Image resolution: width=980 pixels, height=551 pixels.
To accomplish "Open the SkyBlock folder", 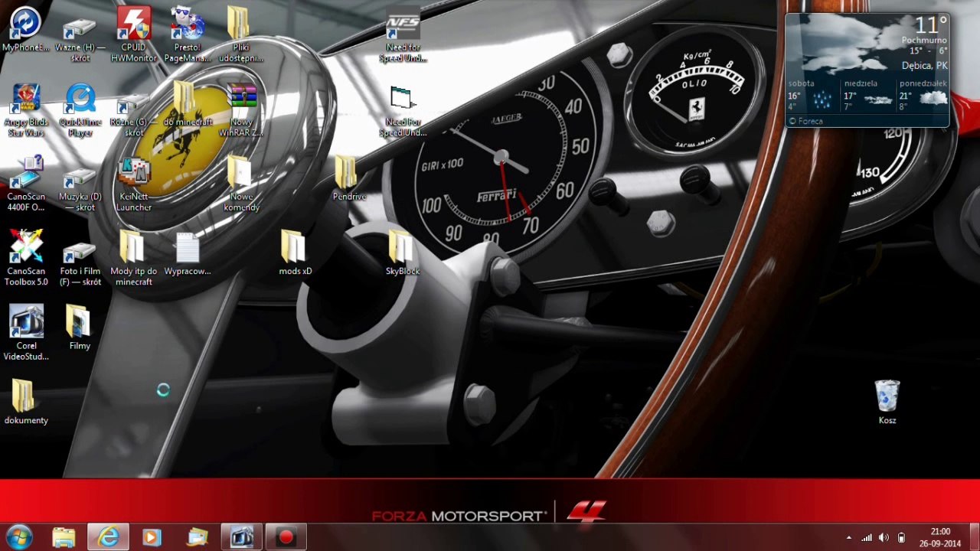I will (403, 253).
